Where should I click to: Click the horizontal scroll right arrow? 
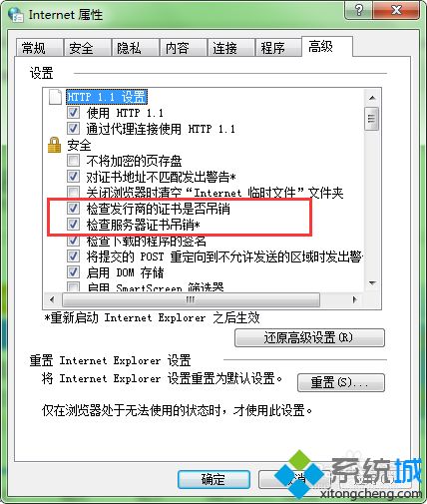click(355, 299)
